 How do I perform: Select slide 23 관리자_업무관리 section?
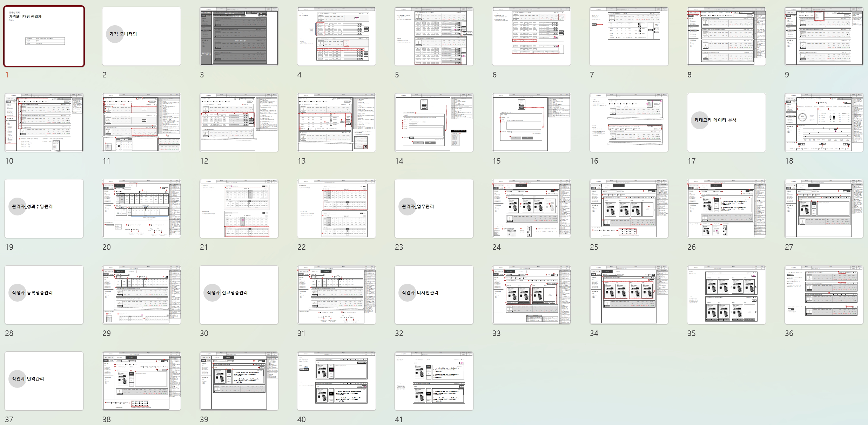point(434,208)
